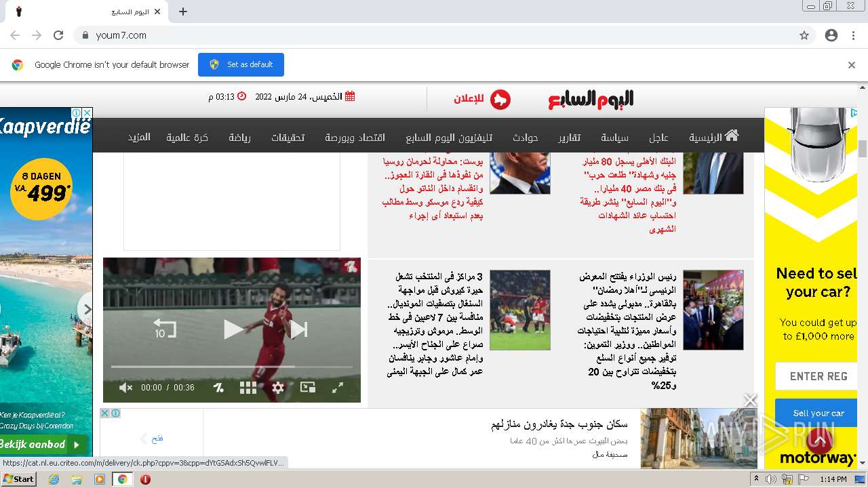Click the bank official article thumbnail
Image resolution: width=868 pixels, height=488 pixels.
click(x=713, y=174)
